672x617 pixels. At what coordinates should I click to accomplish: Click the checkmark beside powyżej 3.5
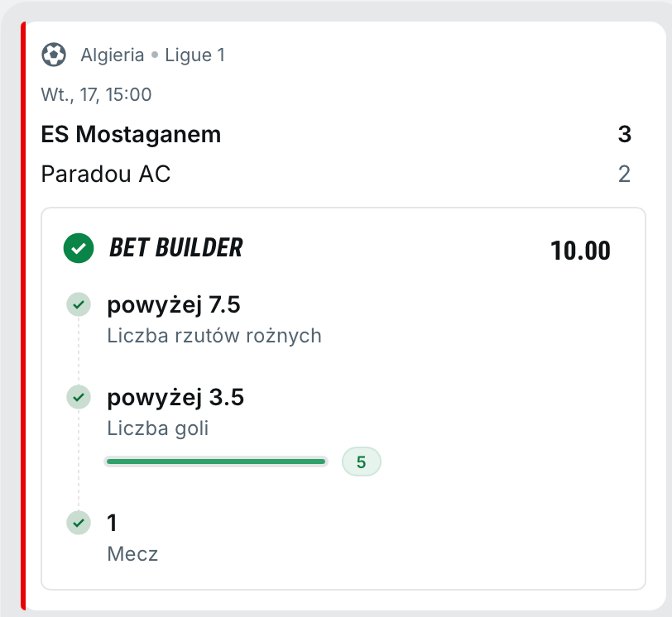[x=79, y=398]
